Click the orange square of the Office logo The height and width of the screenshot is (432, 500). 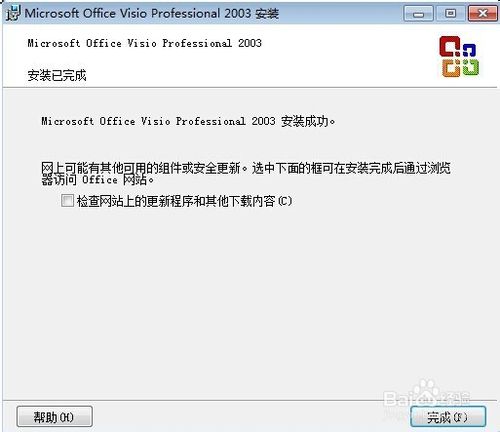[x=451, y=68]
